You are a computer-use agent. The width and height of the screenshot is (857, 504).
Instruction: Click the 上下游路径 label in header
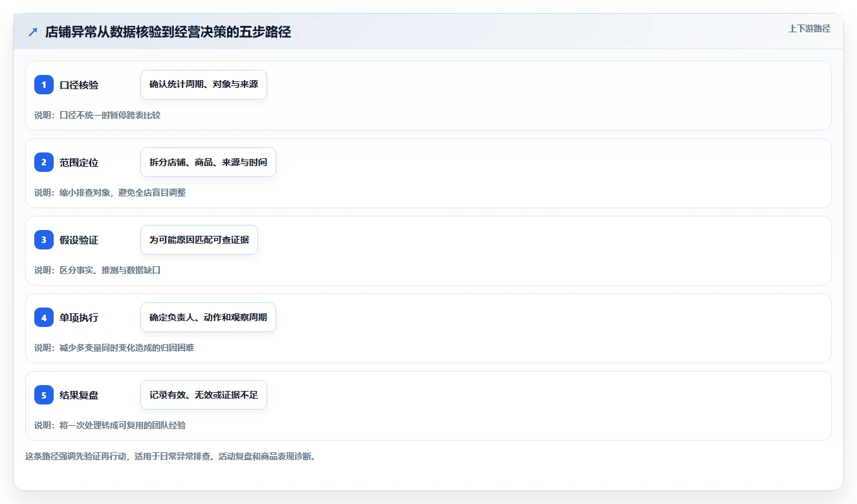809,28
